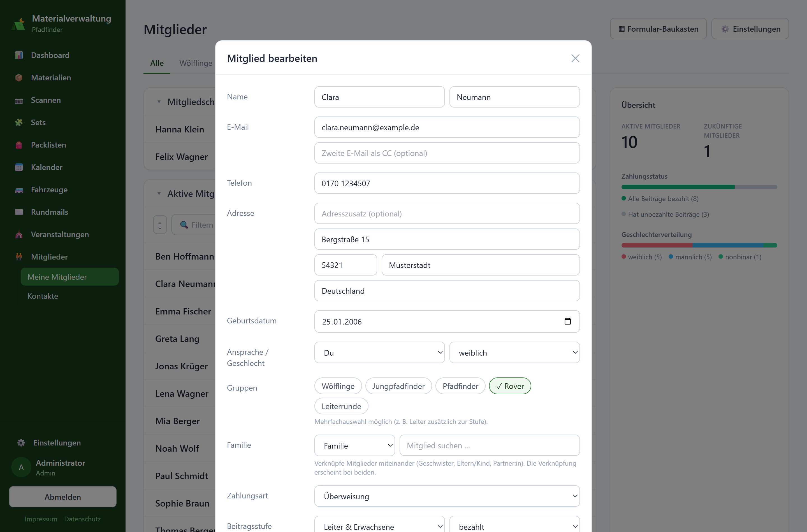Open the Einstellungen link in the sidebar
Image resolution: width=807 pixels, height=532 pixels.
pyautogui.click(x=57, y=443)
